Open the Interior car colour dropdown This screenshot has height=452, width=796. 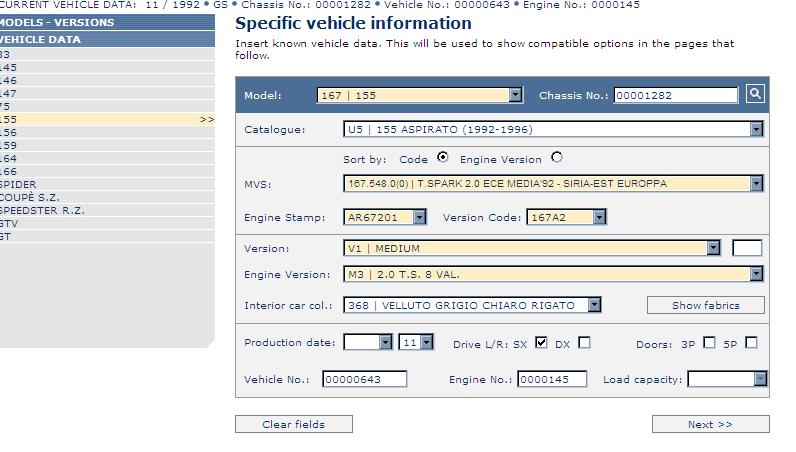click(594, 305)
